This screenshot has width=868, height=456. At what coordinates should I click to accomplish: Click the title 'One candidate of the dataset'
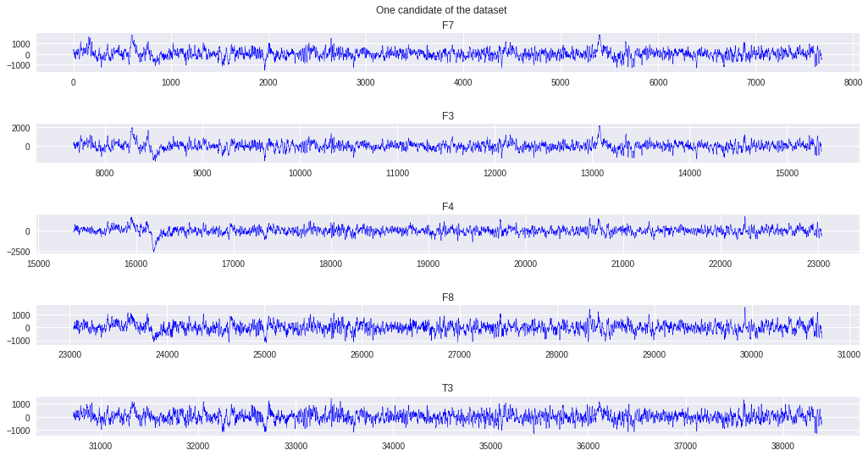[441, 10]
